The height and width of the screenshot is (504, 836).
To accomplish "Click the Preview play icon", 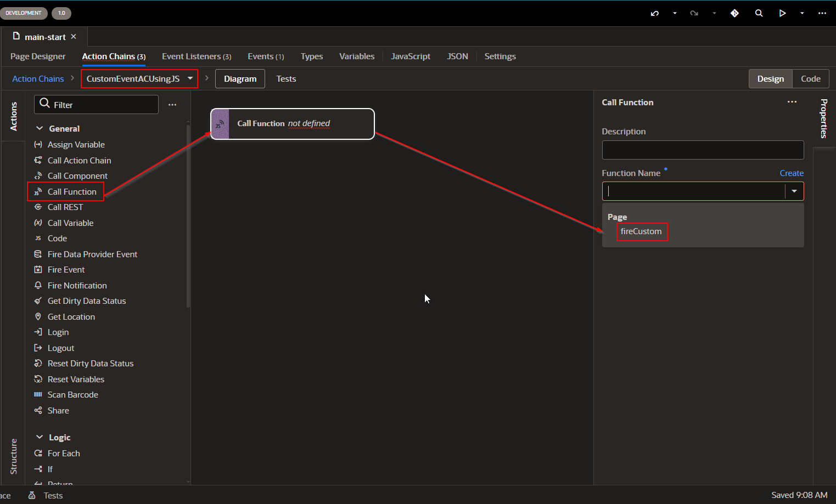I will pos(782,13).
